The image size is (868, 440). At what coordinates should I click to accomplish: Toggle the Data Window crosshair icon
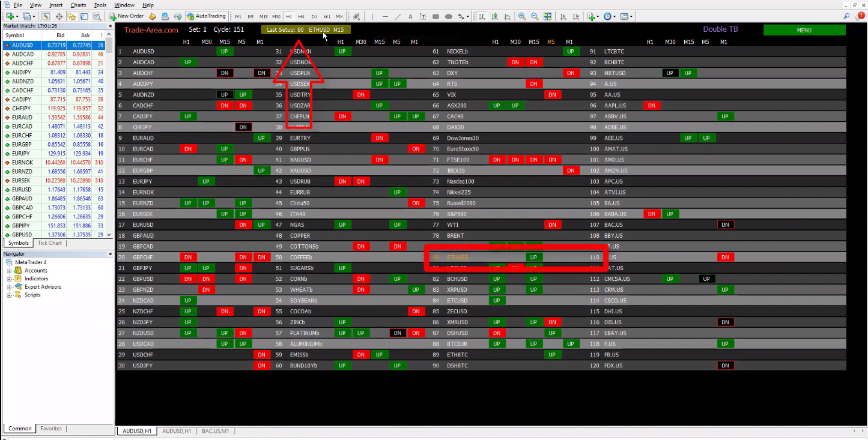[x=59, y=16]
